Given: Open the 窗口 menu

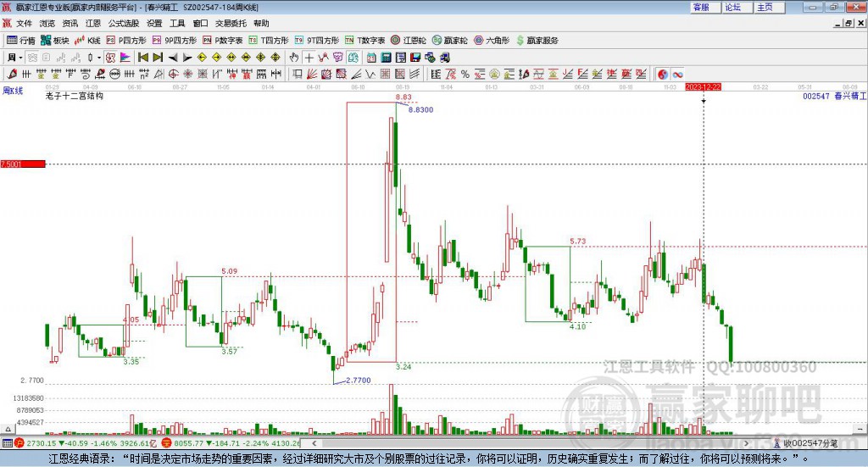Looking at the screenshot, I should point(200,23).
